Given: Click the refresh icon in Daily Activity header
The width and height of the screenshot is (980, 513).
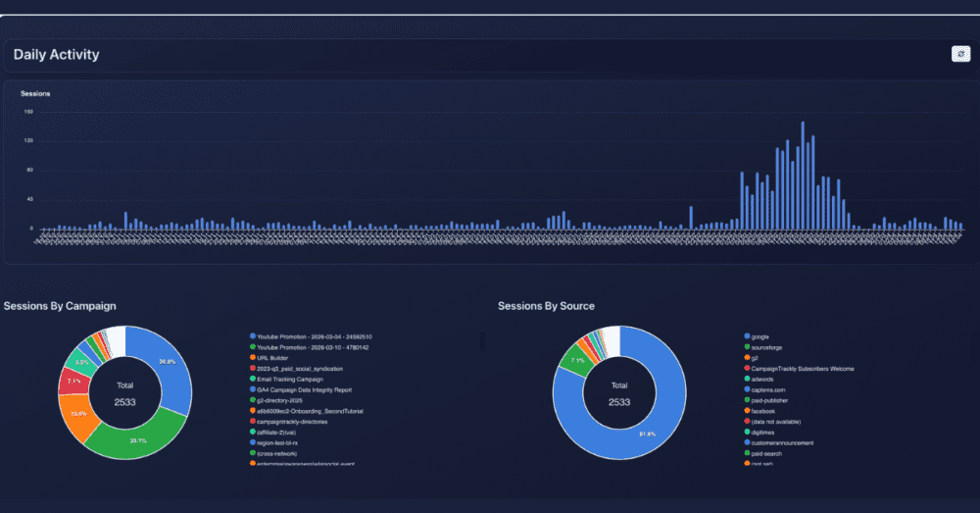Looking at the screenshot, I should (x=959, y=54).
